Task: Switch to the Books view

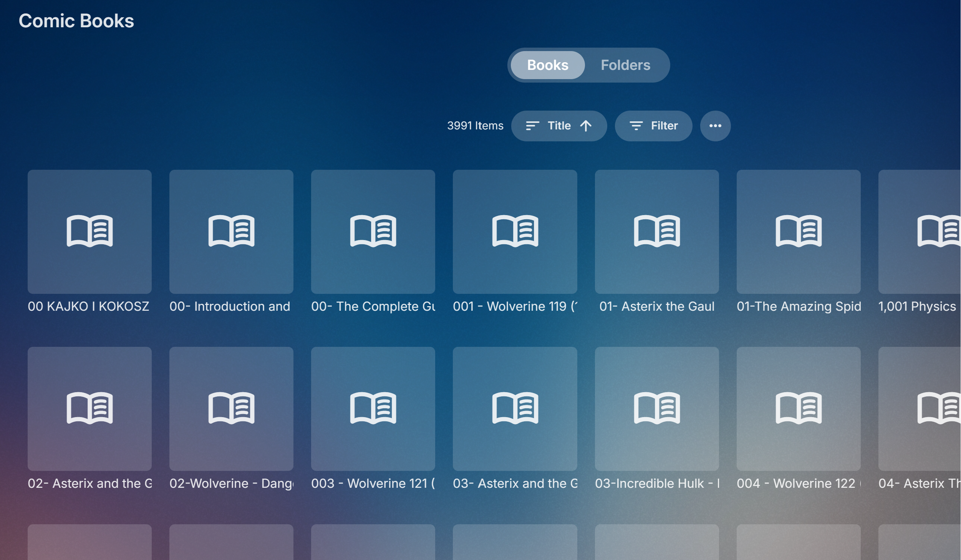Action: [x=547, y=65]
